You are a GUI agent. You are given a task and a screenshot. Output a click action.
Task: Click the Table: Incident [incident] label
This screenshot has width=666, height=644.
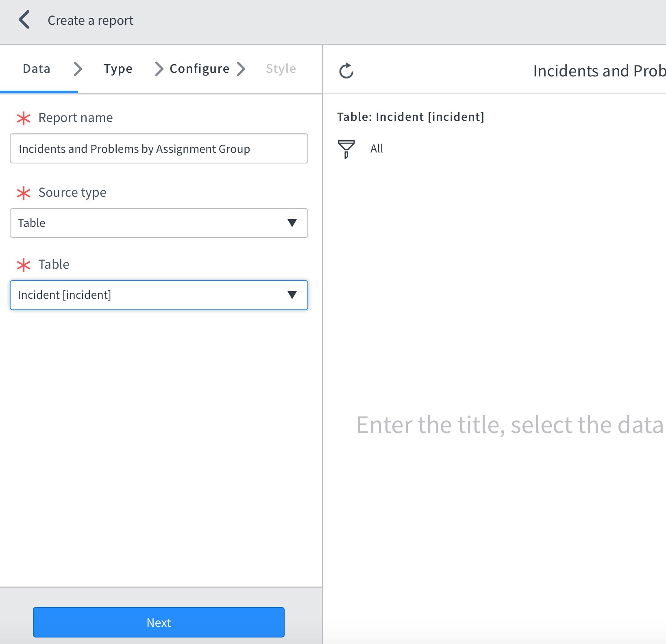pyautogui.click(x=410, y=117)
